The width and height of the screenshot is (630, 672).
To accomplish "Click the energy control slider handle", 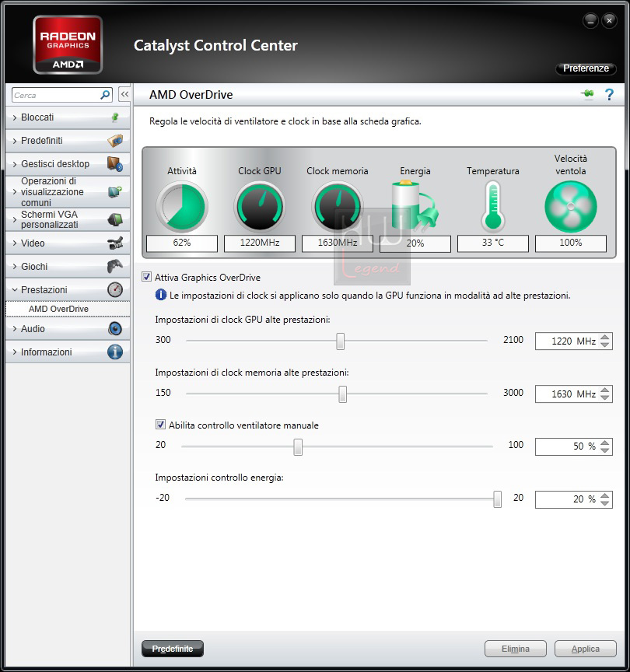I will [x=497, y=499].
